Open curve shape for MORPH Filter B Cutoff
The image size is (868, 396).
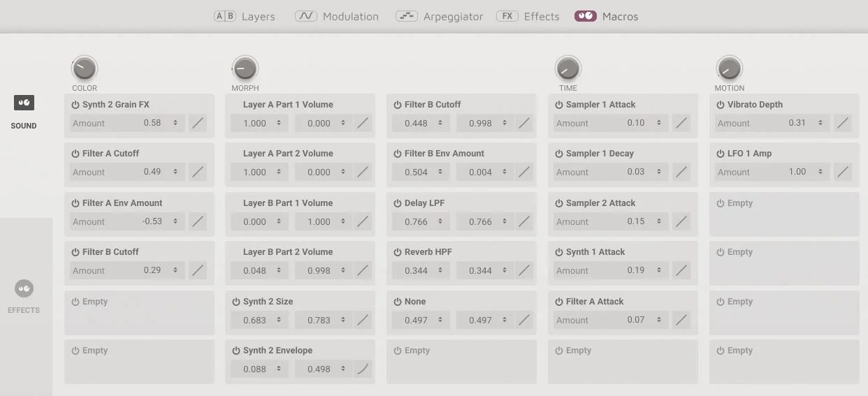click(524, 123)
